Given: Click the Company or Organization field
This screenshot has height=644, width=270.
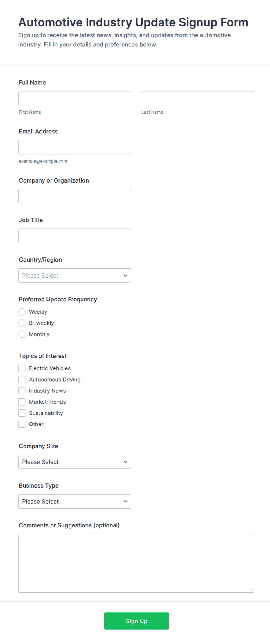Looking at the screenshot, I should (75, 196).
